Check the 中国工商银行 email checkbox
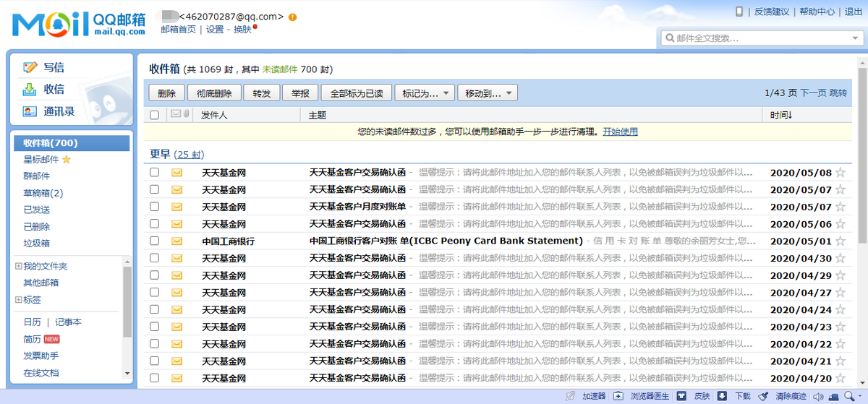This screenshot has height=404, width=868. pyautogui.click(x=154, y=241)
